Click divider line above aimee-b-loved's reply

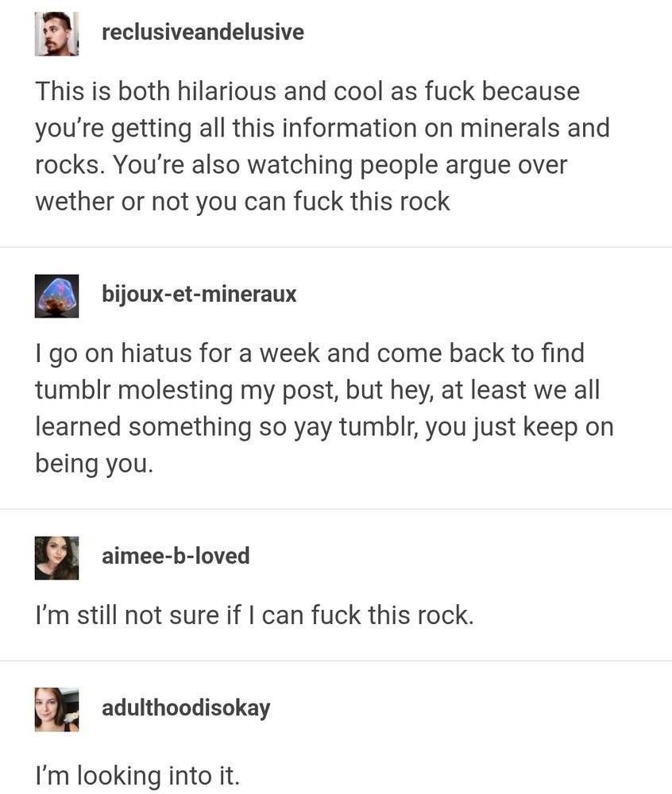click(x=336, y=509)
